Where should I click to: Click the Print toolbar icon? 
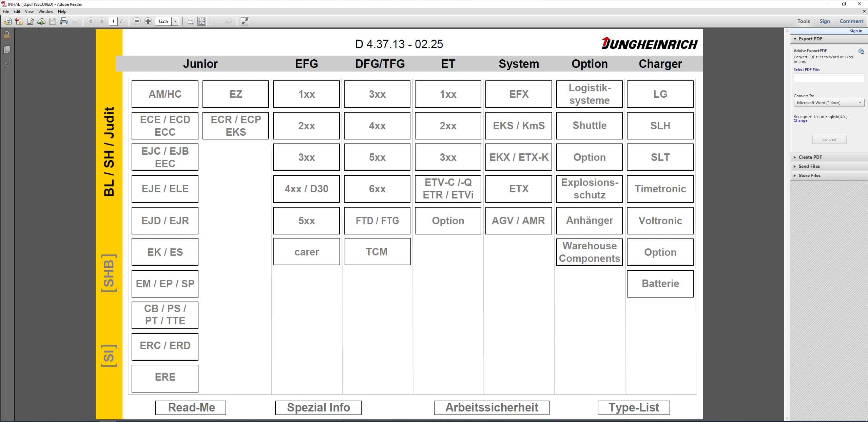coord(64,21)
